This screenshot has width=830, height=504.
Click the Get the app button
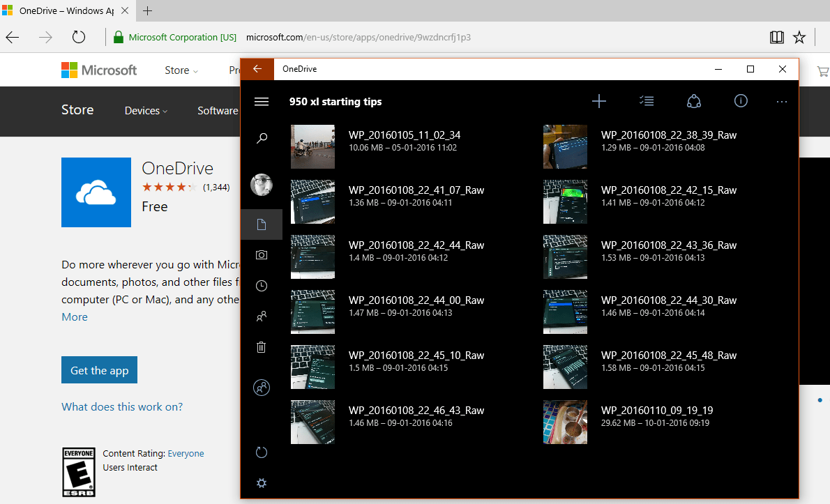[x=100, y=369]
